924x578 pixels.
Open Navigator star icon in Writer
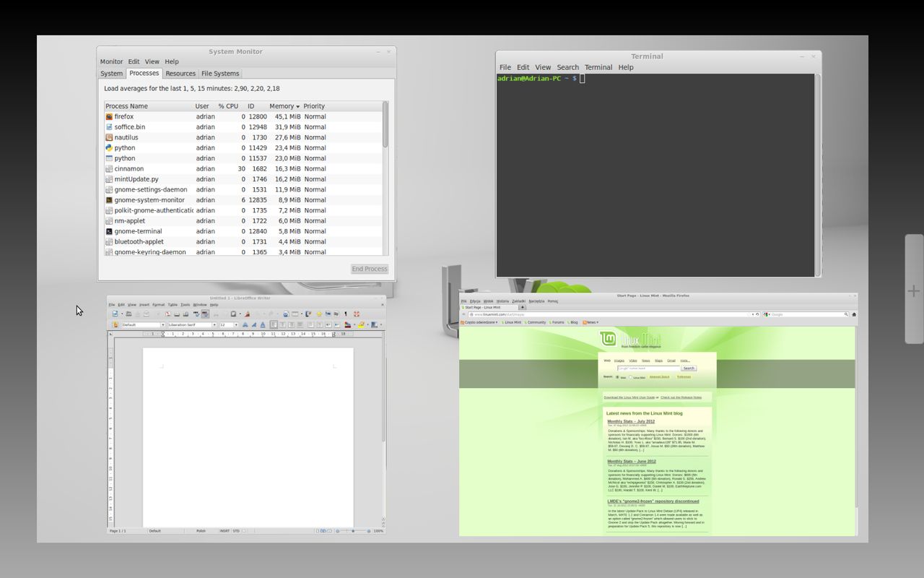[319, 314]
